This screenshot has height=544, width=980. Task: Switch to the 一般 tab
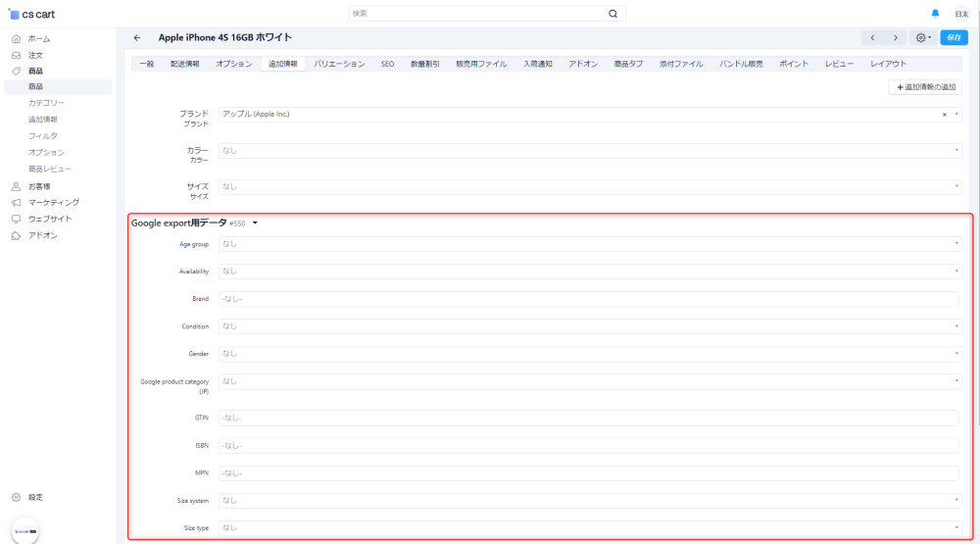147,64
